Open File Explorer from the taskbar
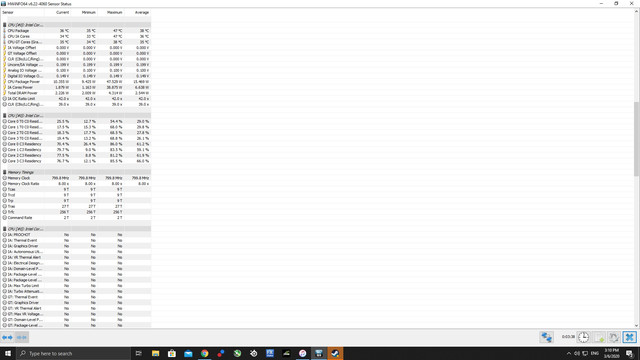 [x=156, y=353]
